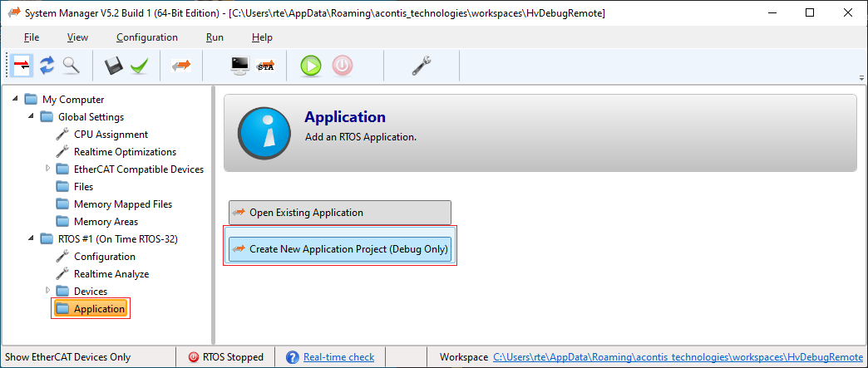Open the View menu
Screen dimensions: 868x368
point(77,37)
